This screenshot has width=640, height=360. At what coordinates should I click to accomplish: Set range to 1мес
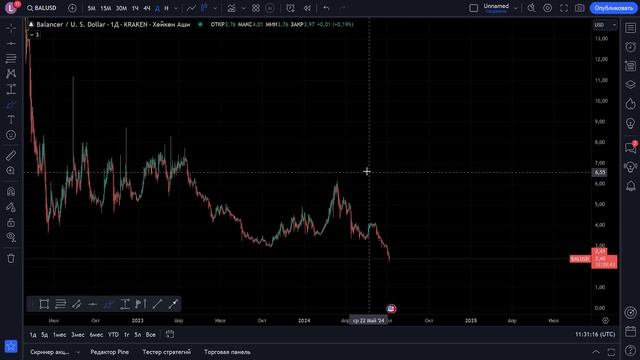click(60, 335)
